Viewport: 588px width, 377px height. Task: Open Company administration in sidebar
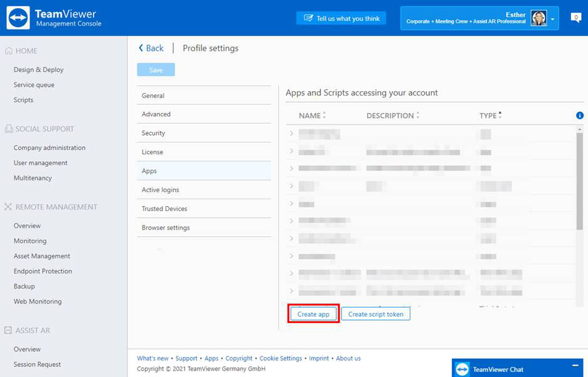point(50,148)
